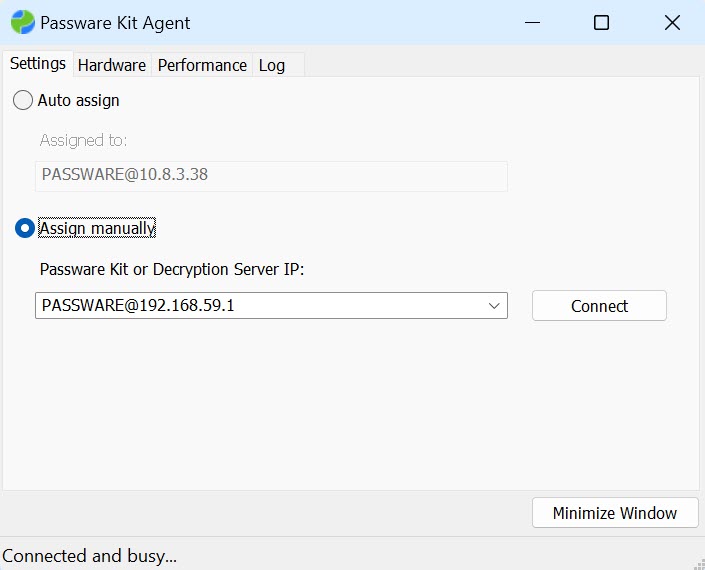705x570 pixels.
Task: Switch to the Settings tab
Action: [38, 63]
